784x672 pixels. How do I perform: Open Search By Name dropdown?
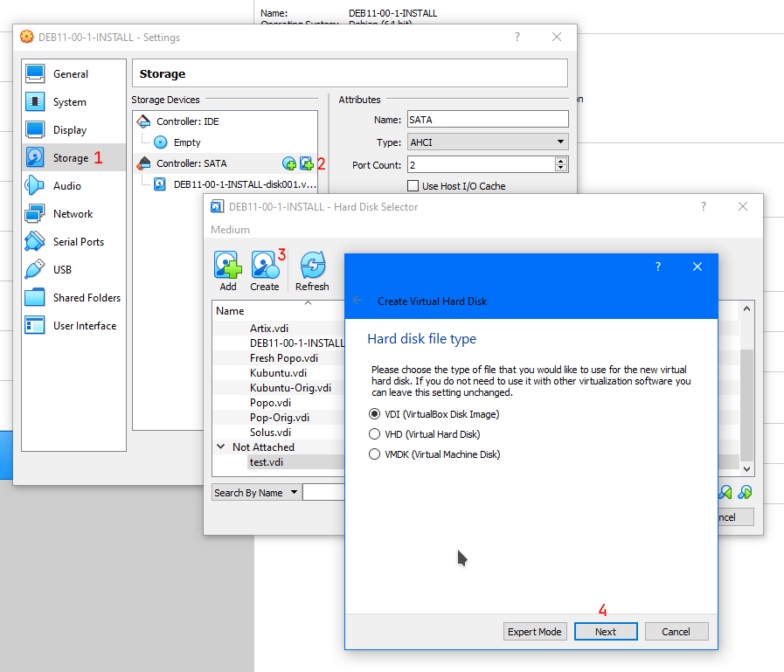tap(256, 493)
